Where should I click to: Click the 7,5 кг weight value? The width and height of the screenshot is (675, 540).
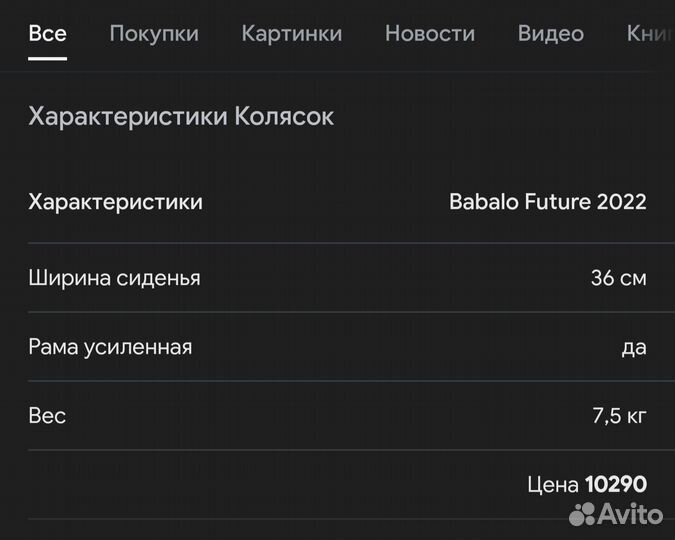(619, 416)
